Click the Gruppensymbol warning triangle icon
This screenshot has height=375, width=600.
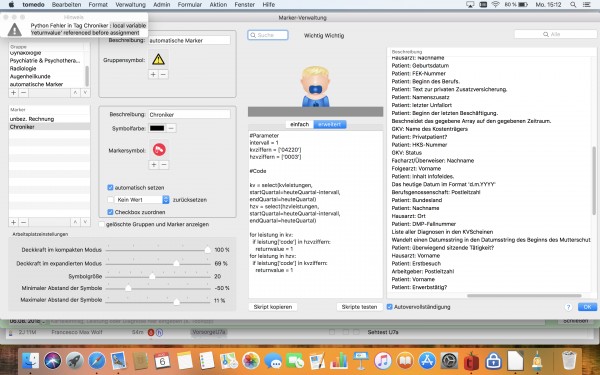[x=158, y=60]
